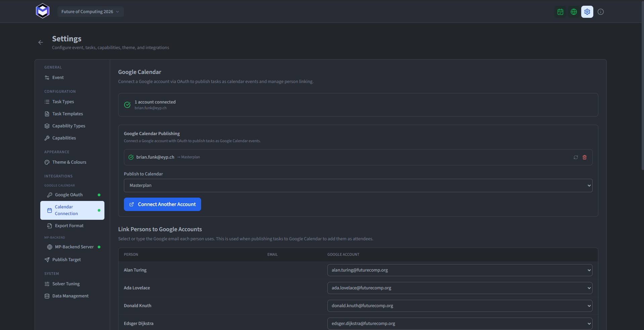Open the Export Format section

click(x=72, y=226)
